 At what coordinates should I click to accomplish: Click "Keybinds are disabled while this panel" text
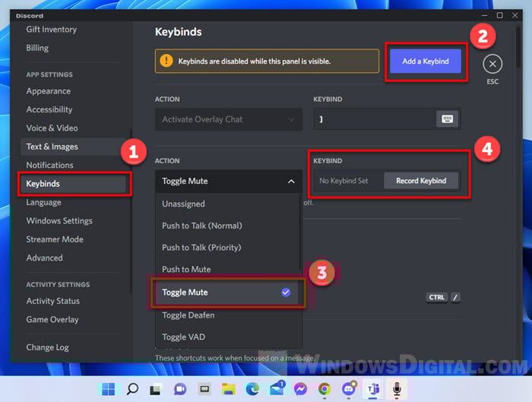(255, 62)
